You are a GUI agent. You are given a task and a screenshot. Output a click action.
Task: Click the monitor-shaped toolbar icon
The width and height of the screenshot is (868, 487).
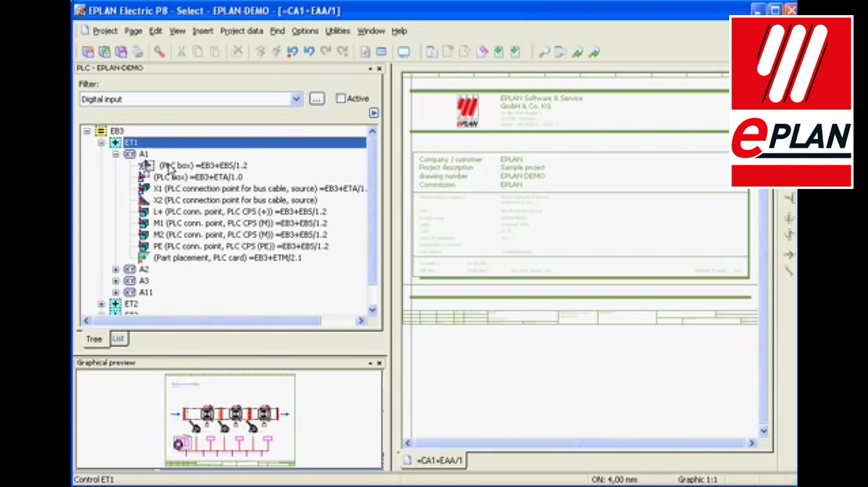(403, 52)
